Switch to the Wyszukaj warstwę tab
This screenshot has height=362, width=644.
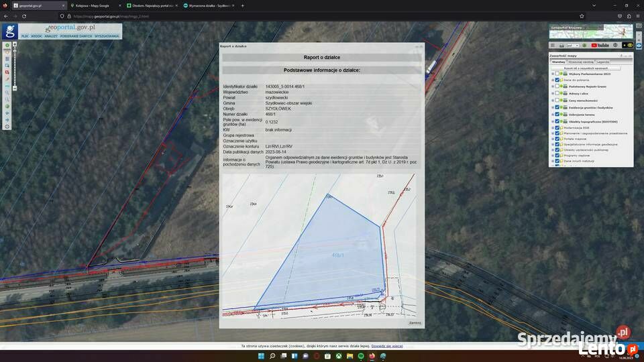581,62
